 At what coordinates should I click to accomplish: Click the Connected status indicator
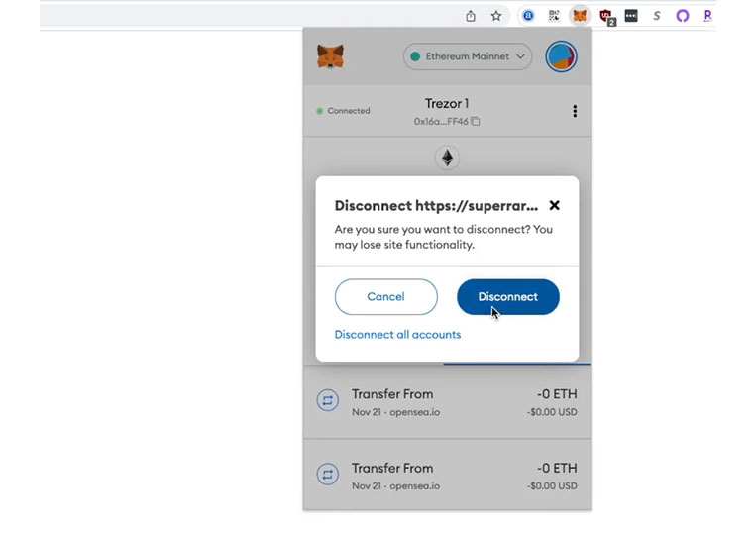coord(343,111)
